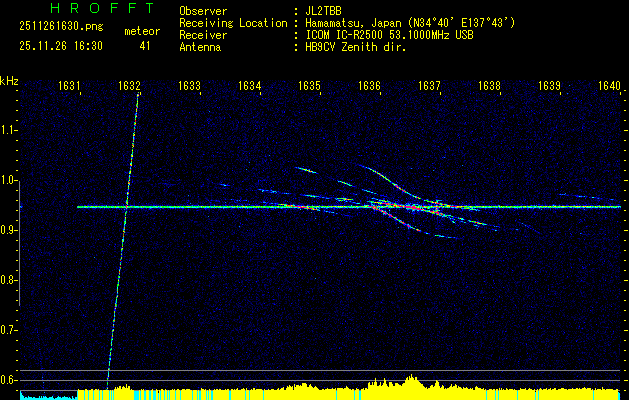Click the kHz axis unit label
Image resolution: width=629 pixels, height=400 pixels.
point(9,80)
